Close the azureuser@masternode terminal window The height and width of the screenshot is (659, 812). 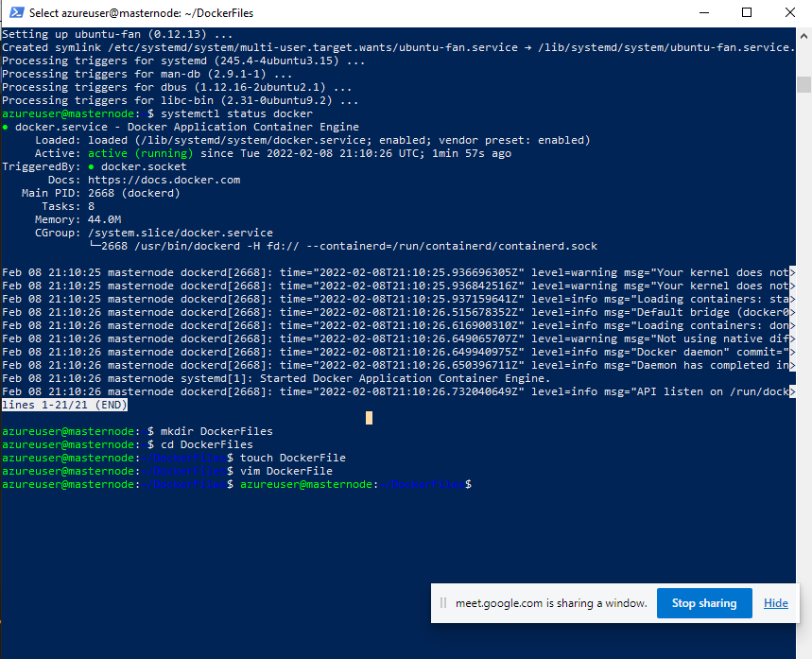(x=790, y=13)
